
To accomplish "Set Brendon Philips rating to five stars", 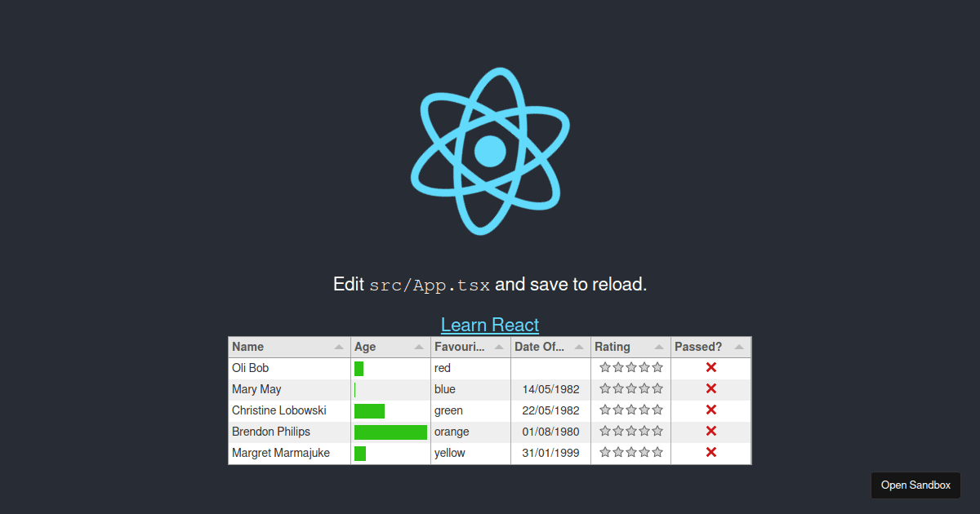I will coord(657,432).
